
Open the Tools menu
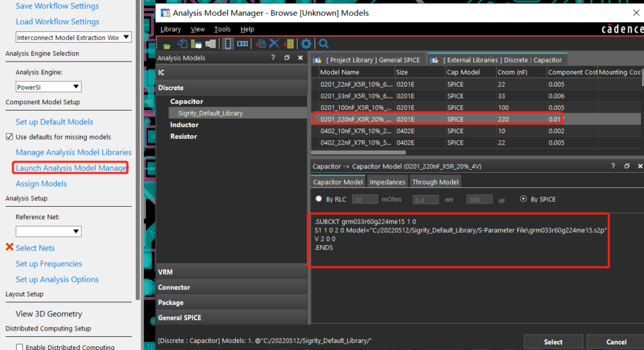(x=222, y=29)
